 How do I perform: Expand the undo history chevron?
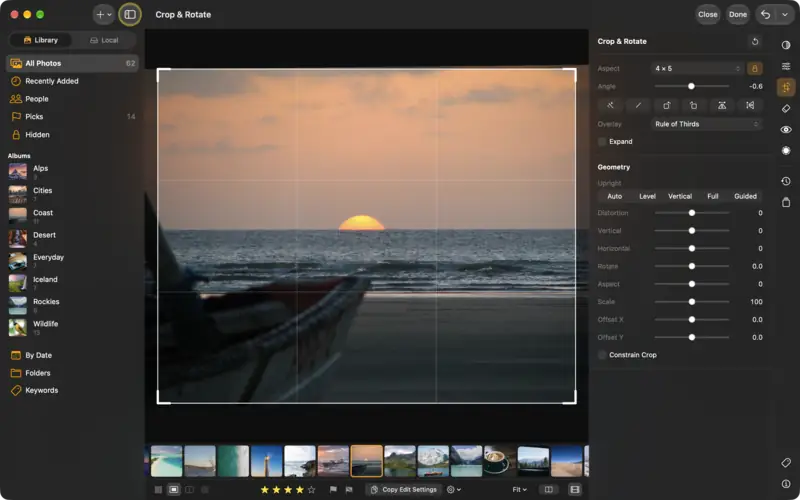[785, 14]
